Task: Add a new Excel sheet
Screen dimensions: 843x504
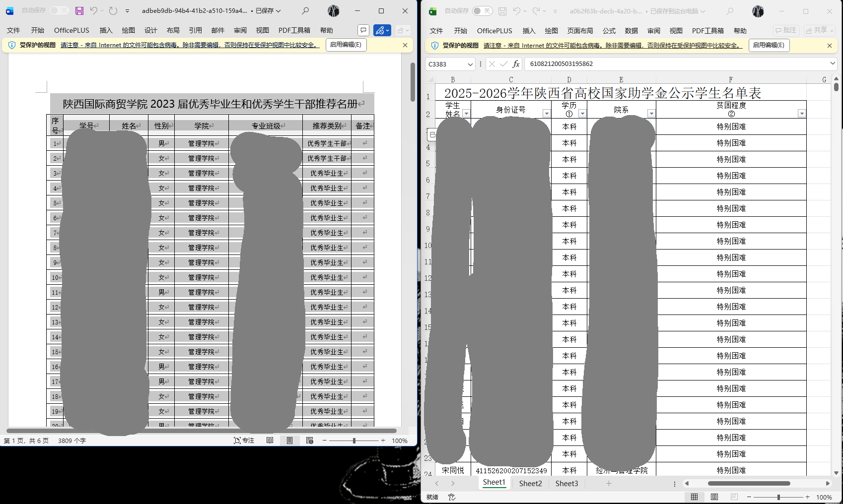Action: click(x=609, y=484)
